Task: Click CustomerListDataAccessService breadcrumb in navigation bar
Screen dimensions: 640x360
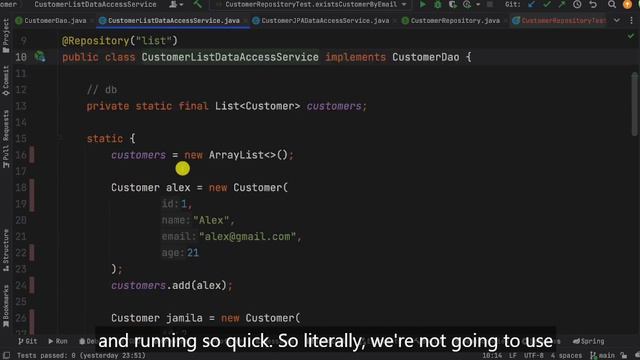Action: [95, 4]
